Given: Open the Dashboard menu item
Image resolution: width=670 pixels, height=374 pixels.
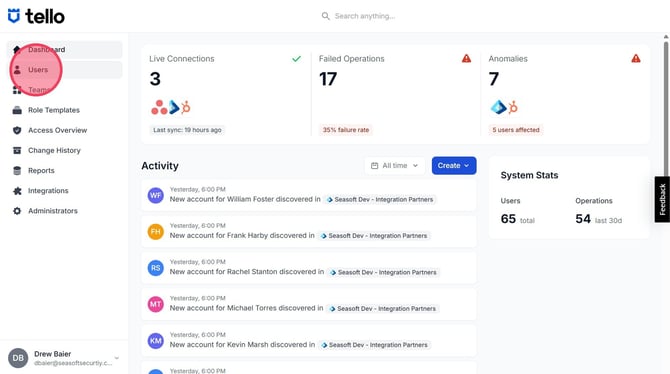Looking at the screenshot, I should tap(65, 50).
